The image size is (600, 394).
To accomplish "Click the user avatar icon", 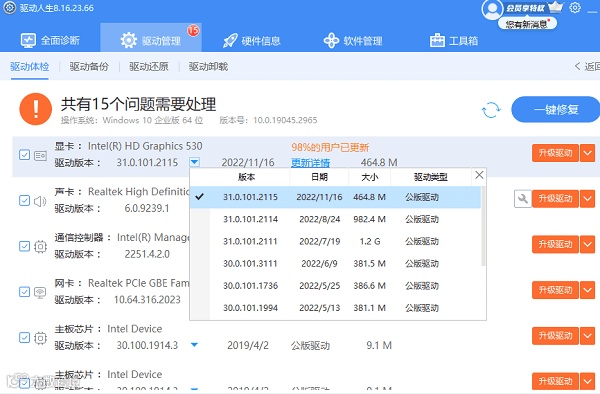I will tap(492, 9).
